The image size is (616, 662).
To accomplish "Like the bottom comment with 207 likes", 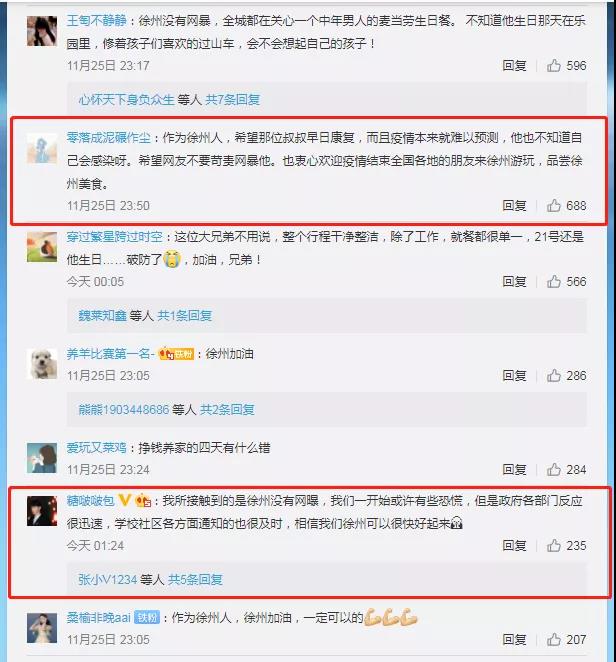I will tap(554, 640).
